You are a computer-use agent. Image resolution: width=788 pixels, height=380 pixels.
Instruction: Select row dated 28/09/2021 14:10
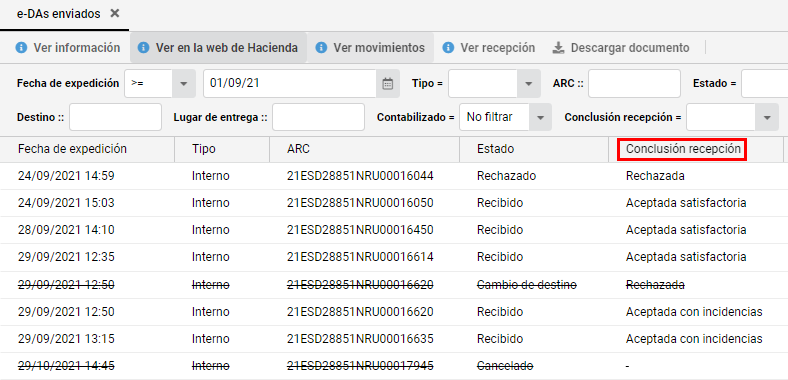[394, 230]
